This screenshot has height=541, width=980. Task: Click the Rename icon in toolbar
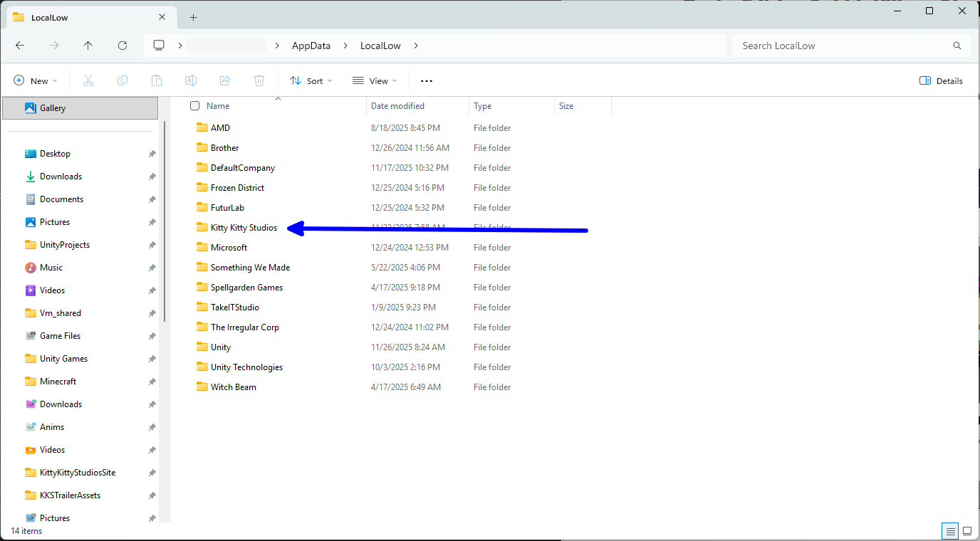click(191, 81)
